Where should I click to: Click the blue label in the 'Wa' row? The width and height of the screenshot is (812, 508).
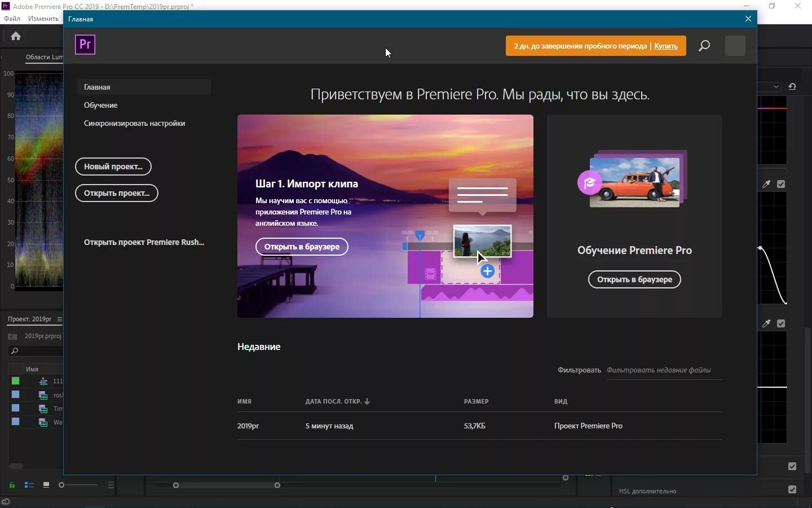click(16, 422)
